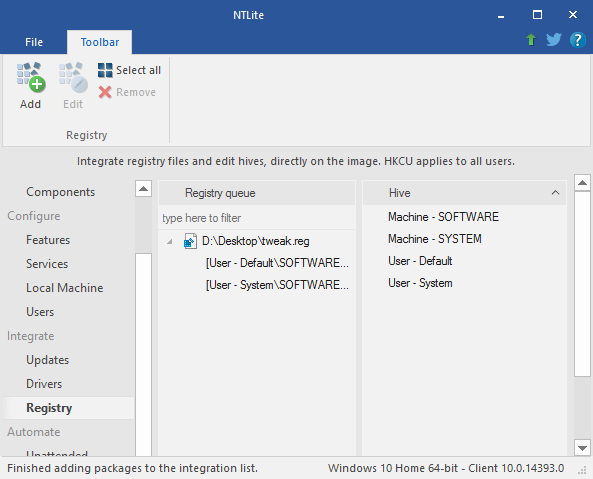The width and height of the screenshot is (593, 479).
Task: Open the Features page
Action: coord(48,240)
